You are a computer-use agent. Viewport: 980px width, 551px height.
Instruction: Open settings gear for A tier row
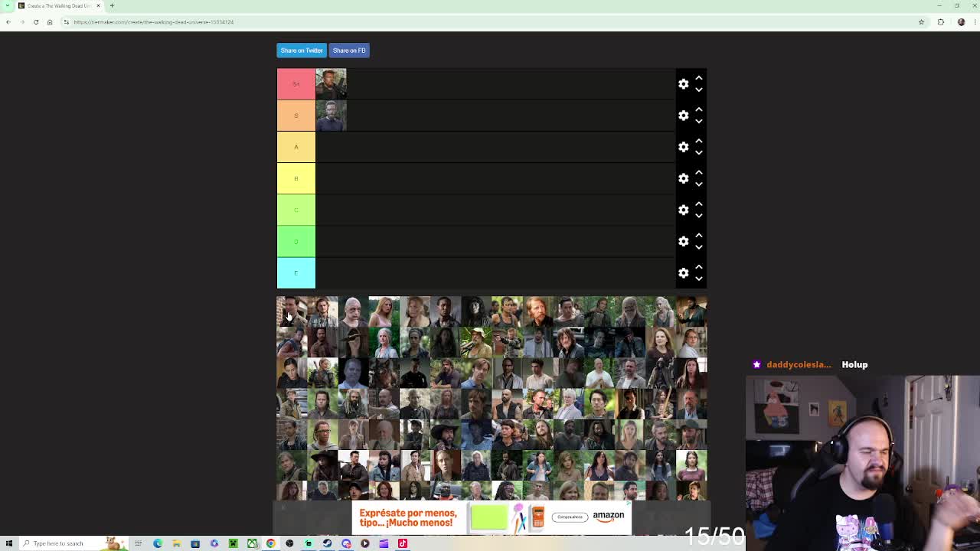pos(683,147)
